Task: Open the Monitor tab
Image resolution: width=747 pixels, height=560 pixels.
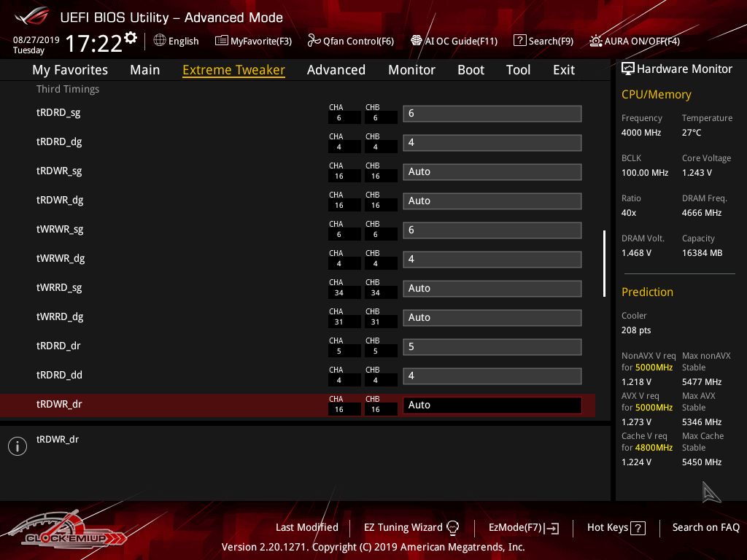Action: click(x=411, y=70)
